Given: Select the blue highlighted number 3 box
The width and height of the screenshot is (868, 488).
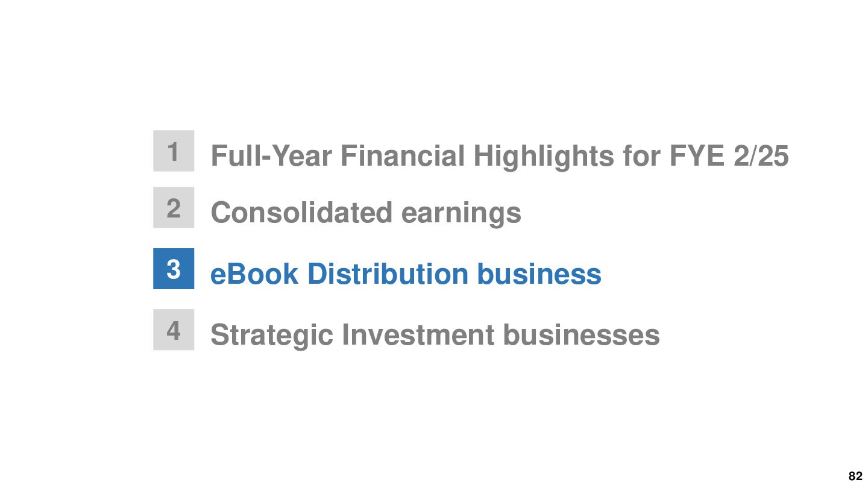Looking at the screenshot, I should pyautogui.click(x=174, y=269).
